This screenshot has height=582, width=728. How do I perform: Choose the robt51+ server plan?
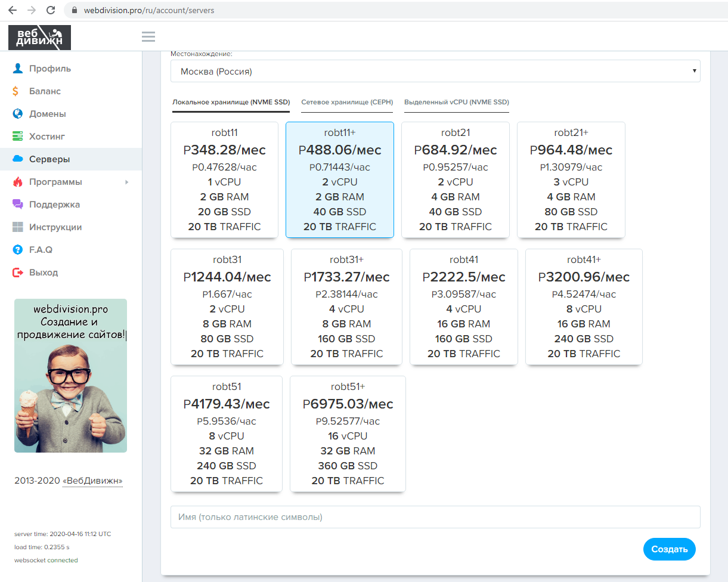pyautogui.click(x=348, y=434)
